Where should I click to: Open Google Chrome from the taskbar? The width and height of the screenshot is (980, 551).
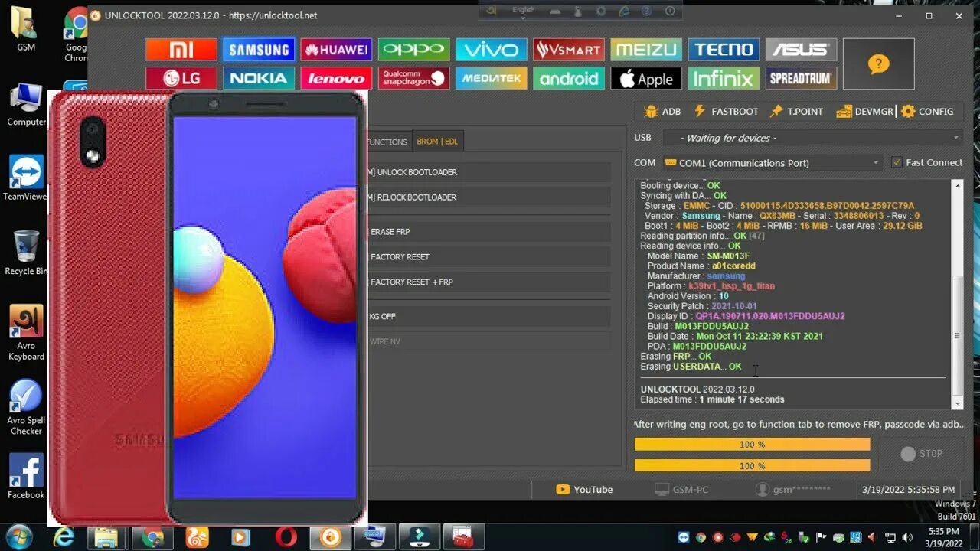pyautogui.click(x=152, y=537)
